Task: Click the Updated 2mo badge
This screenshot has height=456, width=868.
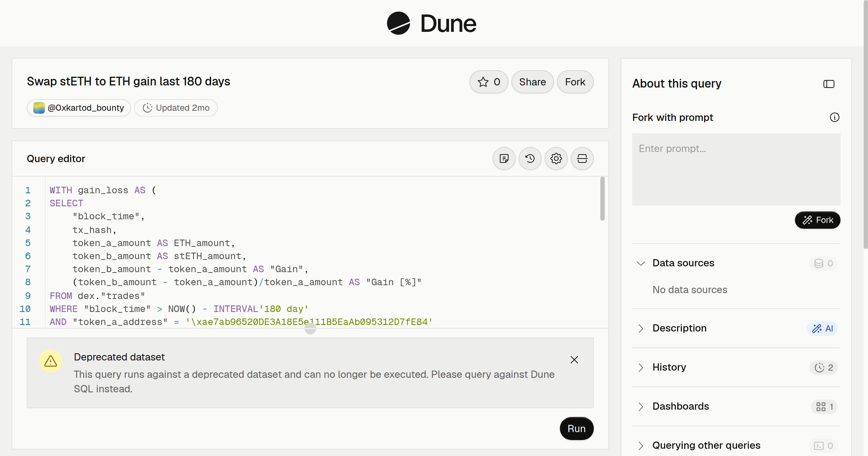Action: (x=176, y=108)
